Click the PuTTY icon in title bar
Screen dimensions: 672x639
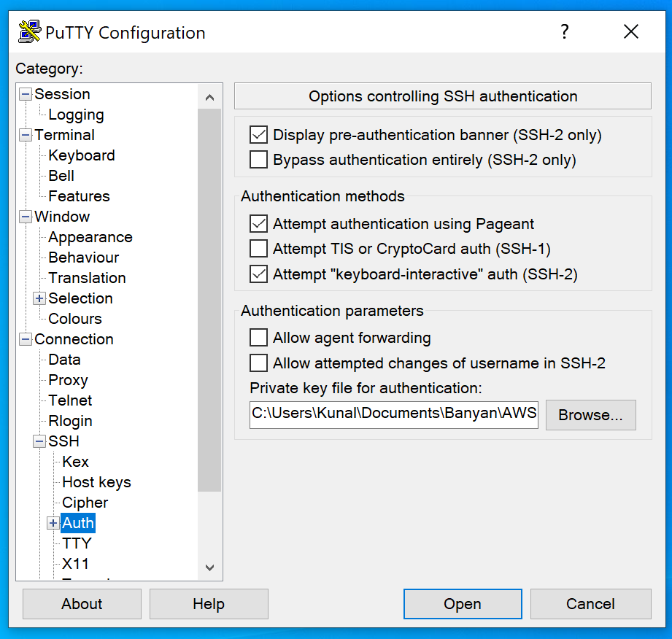[x=30, y=32]
